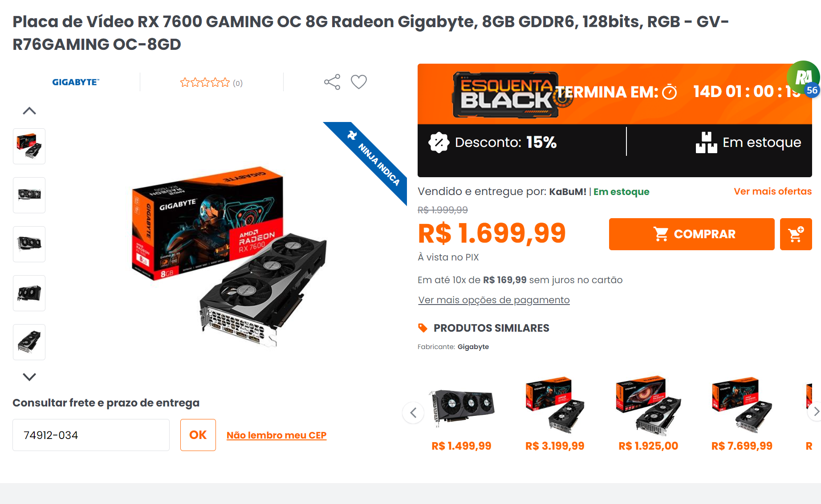Click the Gigabyte brand logo
The height and width of the screenshot is (504, 821).
click(x=76, y=82)
